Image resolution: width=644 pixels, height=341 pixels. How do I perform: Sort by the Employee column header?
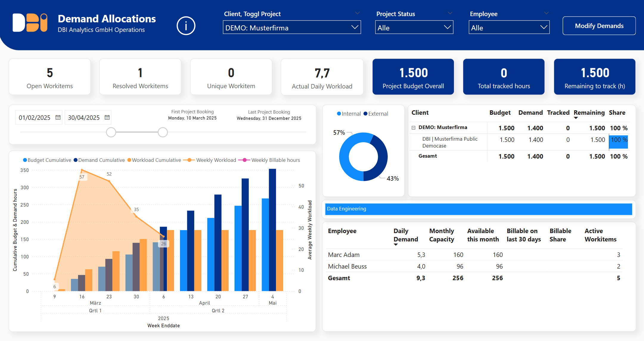(x=342, y=231)
